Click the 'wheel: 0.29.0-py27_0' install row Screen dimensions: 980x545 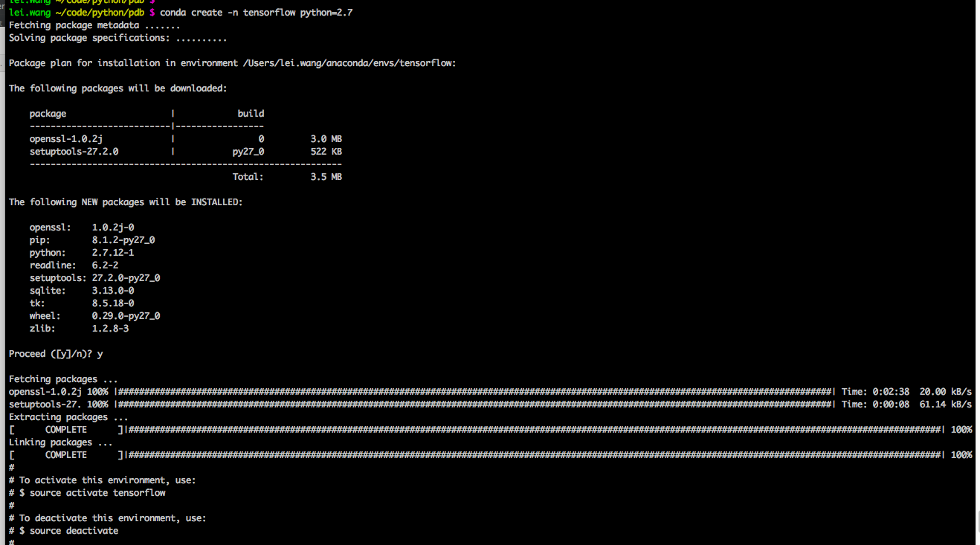95,316
